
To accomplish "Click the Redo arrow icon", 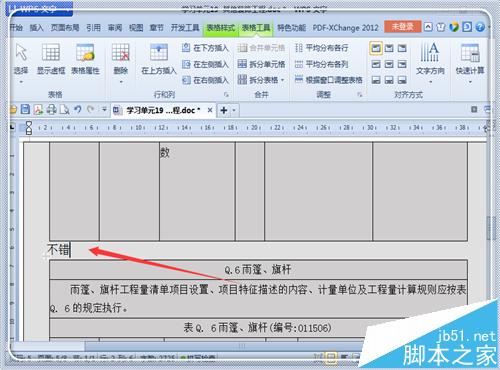I will click(90, 109).
